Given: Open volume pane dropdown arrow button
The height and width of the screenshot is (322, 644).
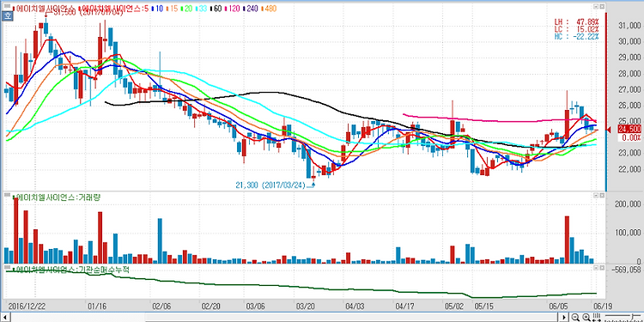Looking at the screenshot, I should click(x=596, y=197).
